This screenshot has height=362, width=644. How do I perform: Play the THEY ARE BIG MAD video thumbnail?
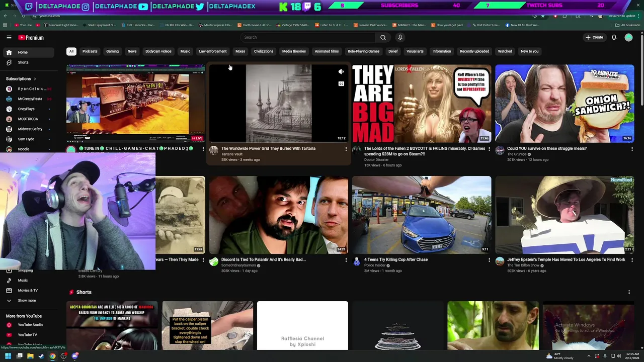pyautogui.click(x=422, y=104)
